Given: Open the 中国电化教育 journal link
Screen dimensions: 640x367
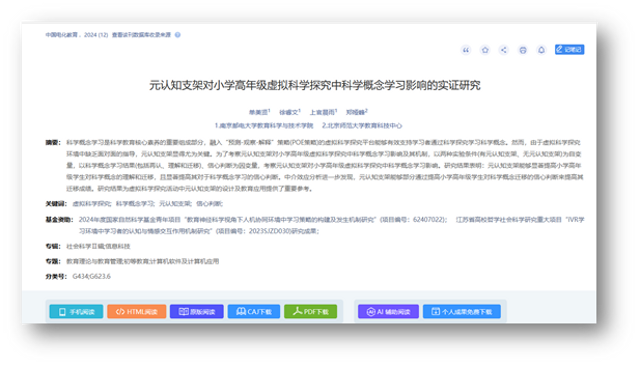Looking at the screenshot, I should pos(61,35).
